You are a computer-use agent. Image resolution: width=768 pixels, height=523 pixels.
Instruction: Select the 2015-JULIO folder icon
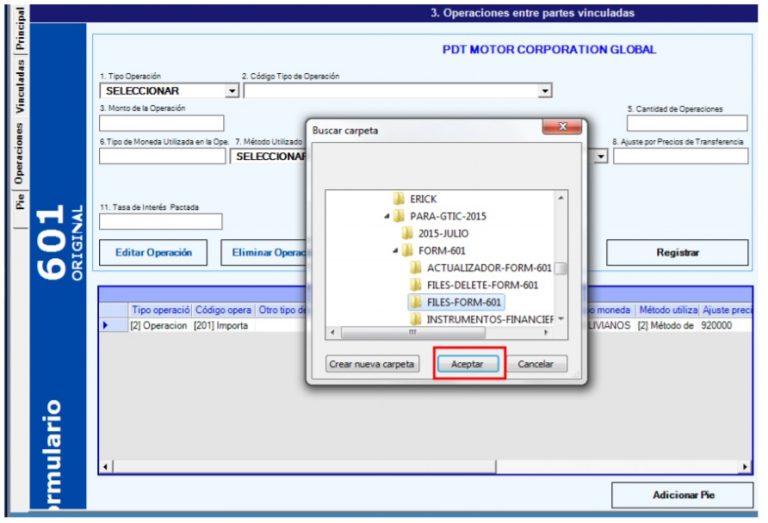(x=407, y=233)
